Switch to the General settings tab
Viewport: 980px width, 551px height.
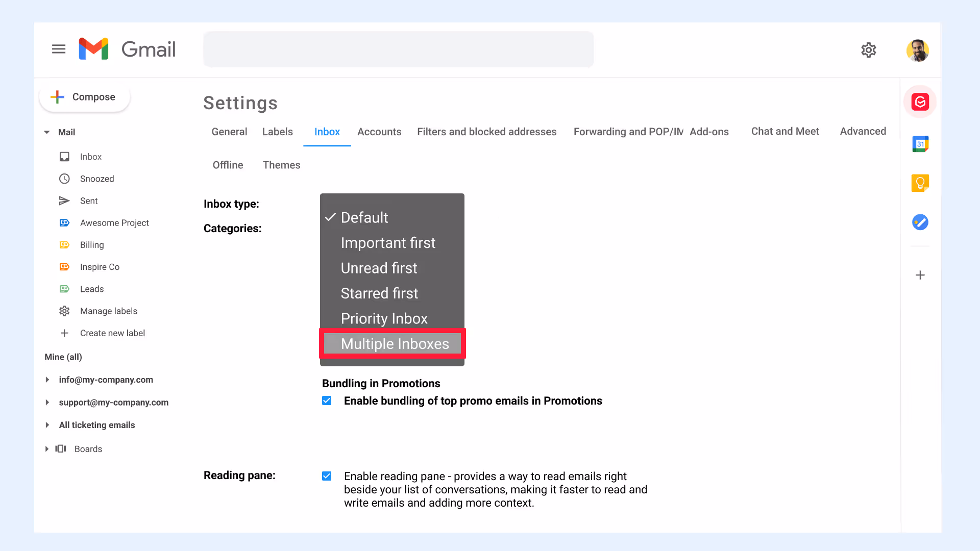(229, 132)
